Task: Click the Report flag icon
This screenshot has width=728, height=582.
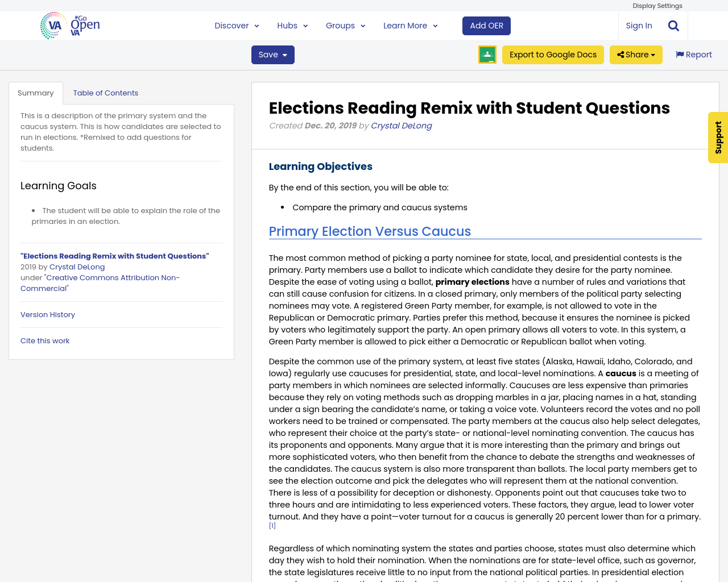Action: [x=680, y=53]
